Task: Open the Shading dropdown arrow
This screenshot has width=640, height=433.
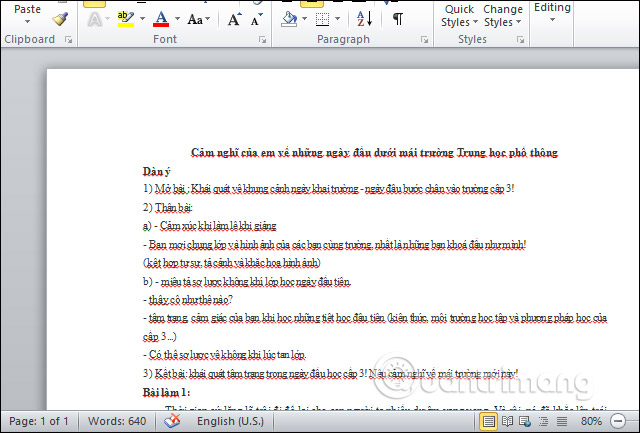Action: pos(304,18)
